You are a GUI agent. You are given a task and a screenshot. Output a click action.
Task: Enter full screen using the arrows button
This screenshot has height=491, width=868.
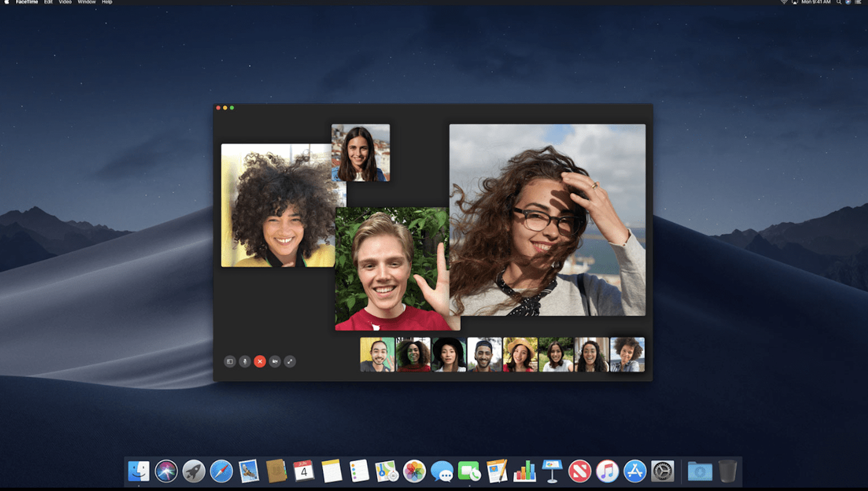[290, 361]
